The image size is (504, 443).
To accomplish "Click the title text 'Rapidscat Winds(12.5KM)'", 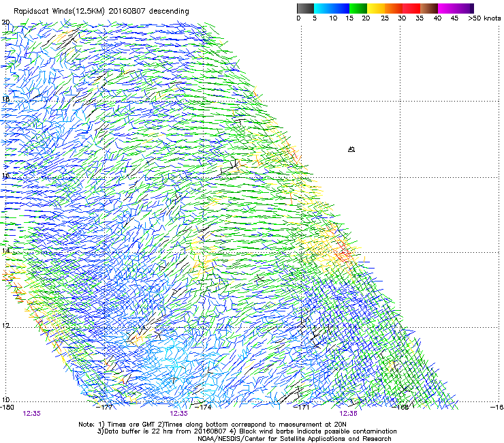I will coord(59,12).
